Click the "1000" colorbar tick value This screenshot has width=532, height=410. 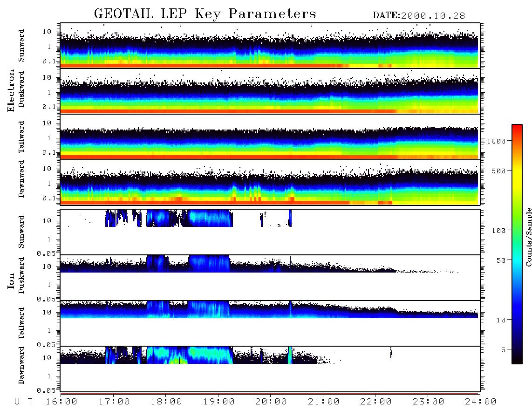point(496,141)
